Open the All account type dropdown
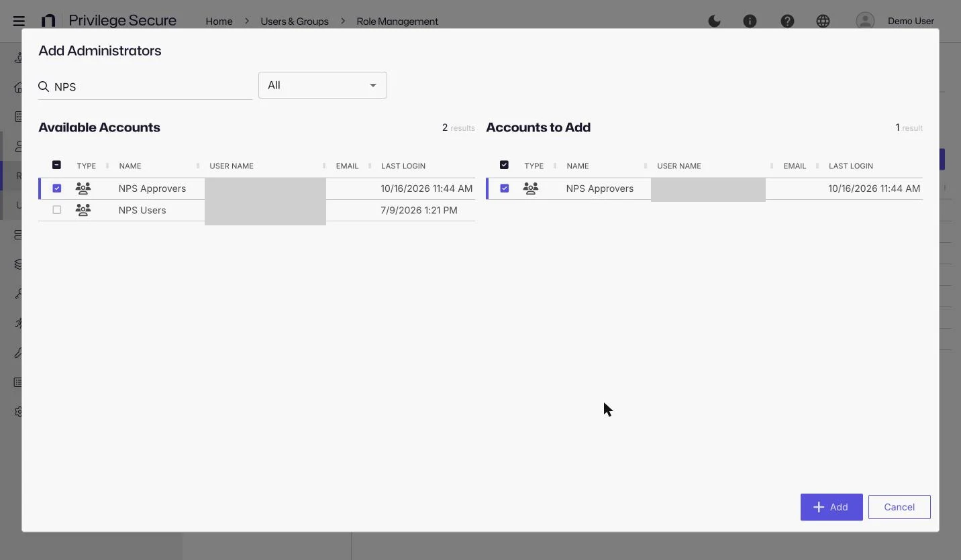This screenshot has height=560, width=961. pos(323,85)
